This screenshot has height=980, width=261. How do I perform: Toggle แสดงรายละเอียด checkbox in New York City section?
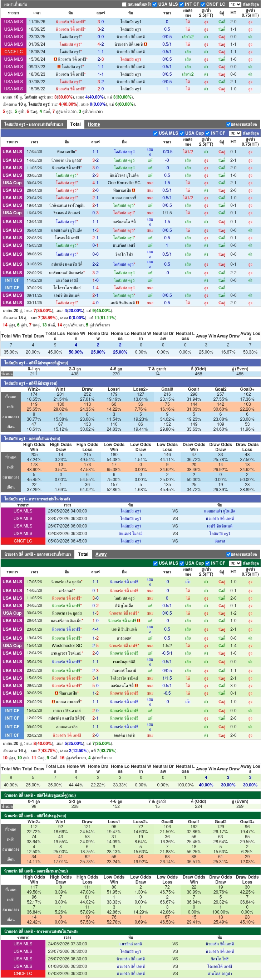[x=228, y=555]
